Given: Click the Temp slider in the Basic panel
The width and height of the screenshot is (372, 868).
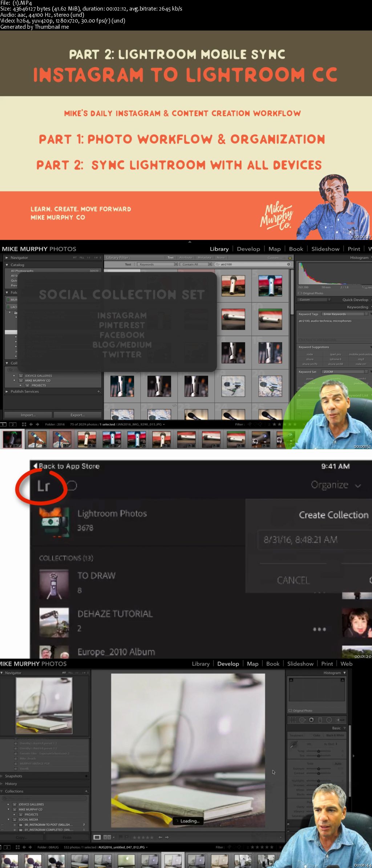Looking at the screenshot, I should click(319, 751).
